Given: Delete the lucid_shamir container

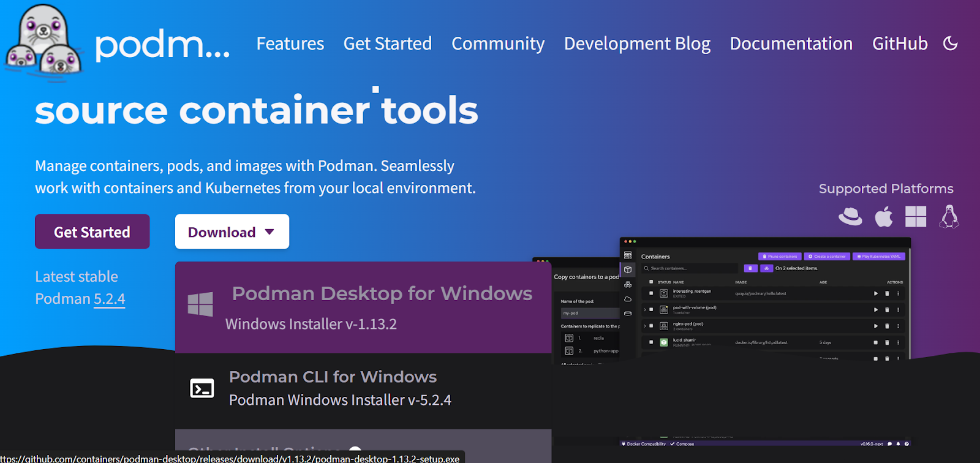Looking at the screenshot, I should [887, 342].
